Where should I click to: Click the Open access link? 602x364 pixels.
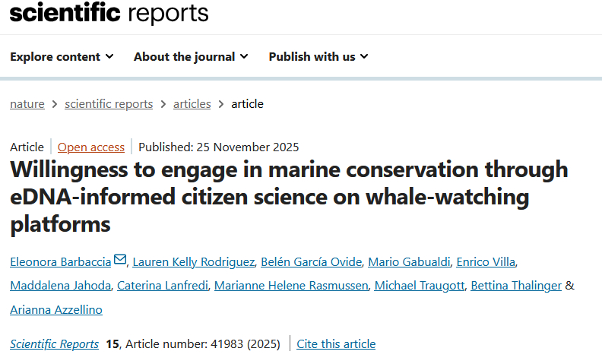[91, 147]
